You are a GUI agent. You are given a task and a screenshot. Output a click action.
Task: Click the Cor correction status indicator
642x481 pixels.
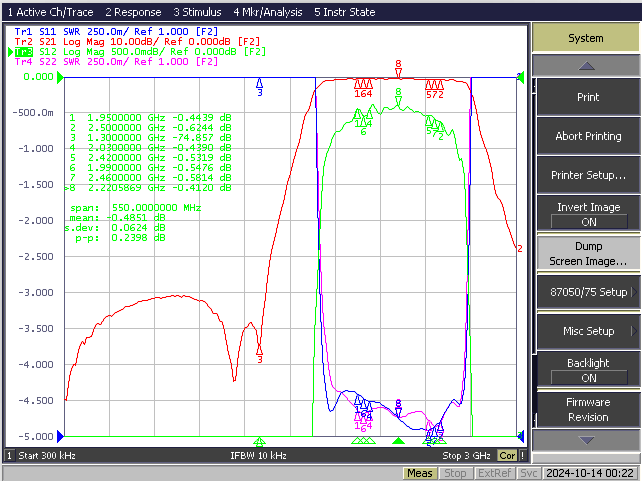(507, 455)
